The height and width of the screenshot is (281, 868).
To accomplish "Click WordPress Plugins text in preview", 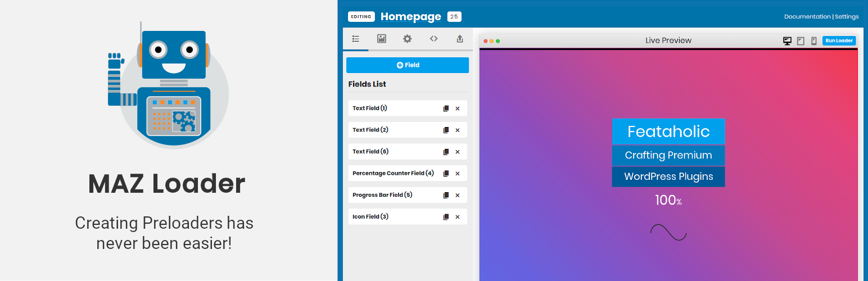I will 668,176.
